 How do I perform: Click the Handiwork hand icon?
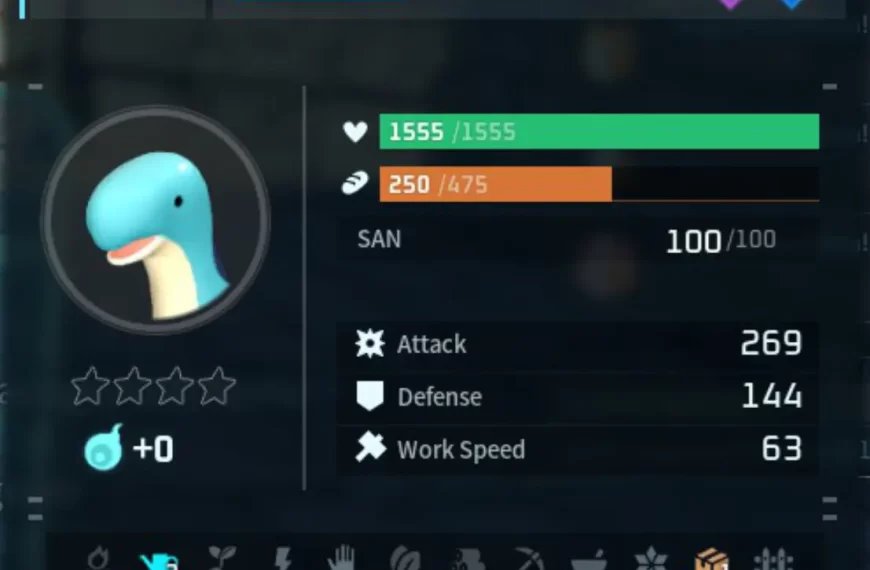tap(341, 558)
